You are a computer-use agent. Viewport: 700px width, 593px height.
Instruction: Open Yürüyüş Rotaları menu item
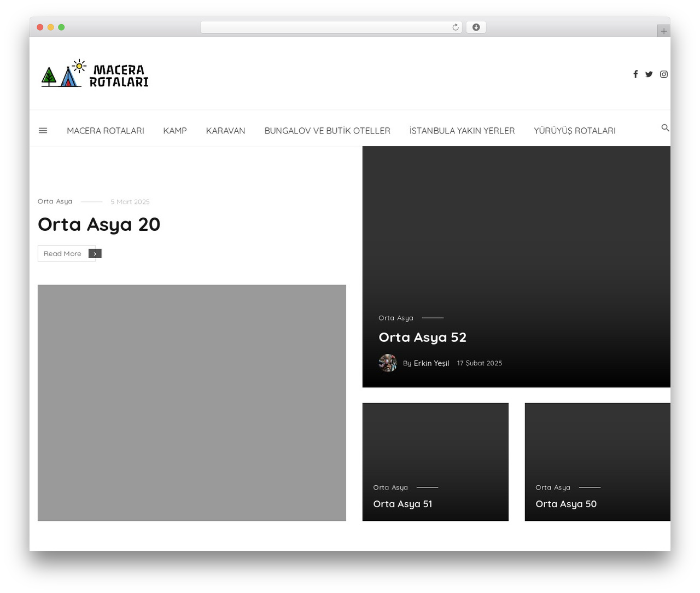click(x=575, y=131)
